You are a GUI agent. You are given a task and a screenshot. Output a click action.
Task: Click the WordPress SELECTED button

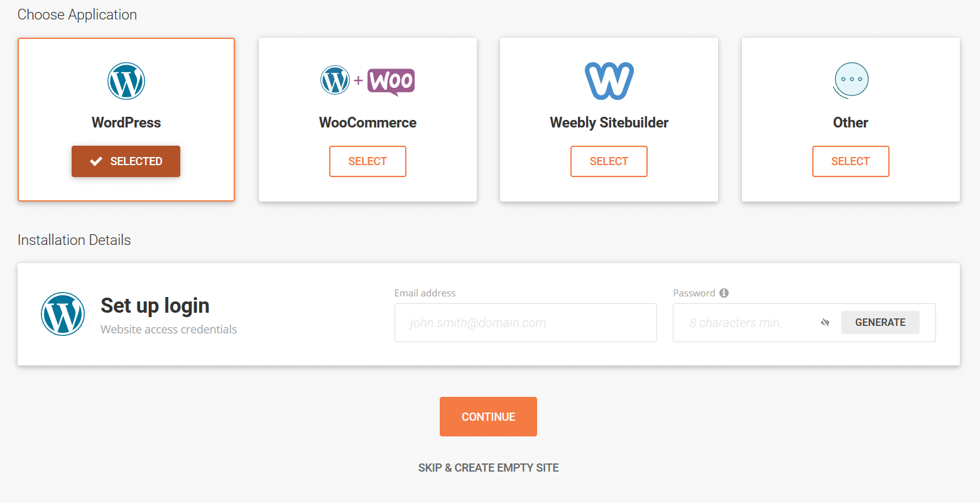126,161
